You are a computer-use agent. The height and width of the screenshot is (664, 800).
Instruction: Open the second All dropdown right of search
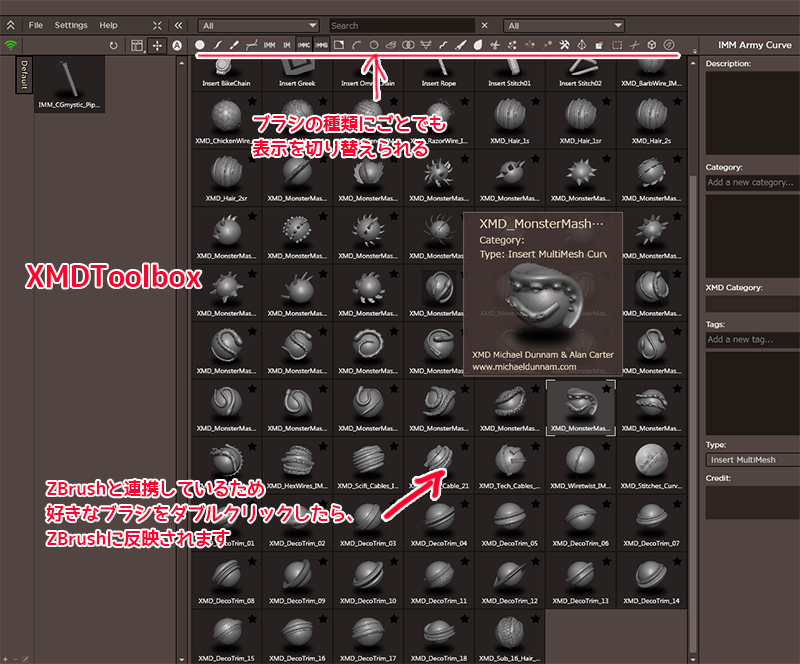[564, 25]
